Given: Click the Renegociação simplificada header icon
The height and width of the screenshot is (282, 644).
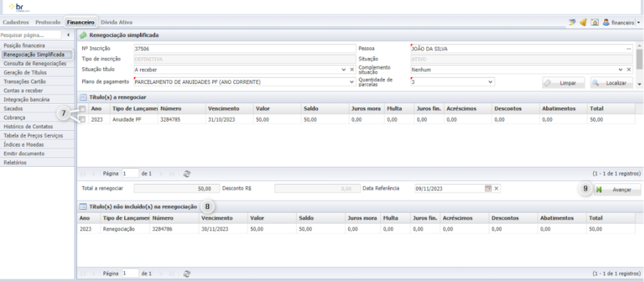Looking at the screenshot, I should [x=84, y=35].
